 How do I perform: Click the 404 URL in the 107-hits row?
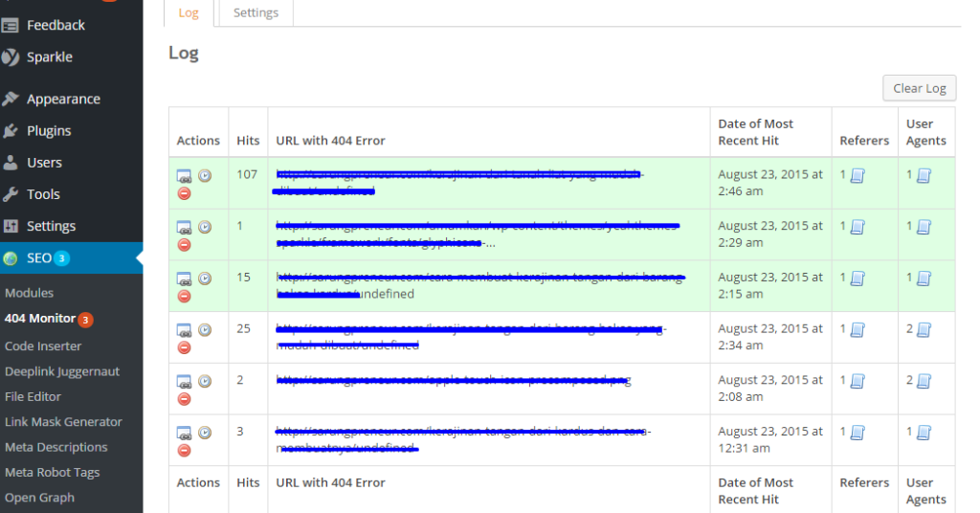click(x=459, y=183)
